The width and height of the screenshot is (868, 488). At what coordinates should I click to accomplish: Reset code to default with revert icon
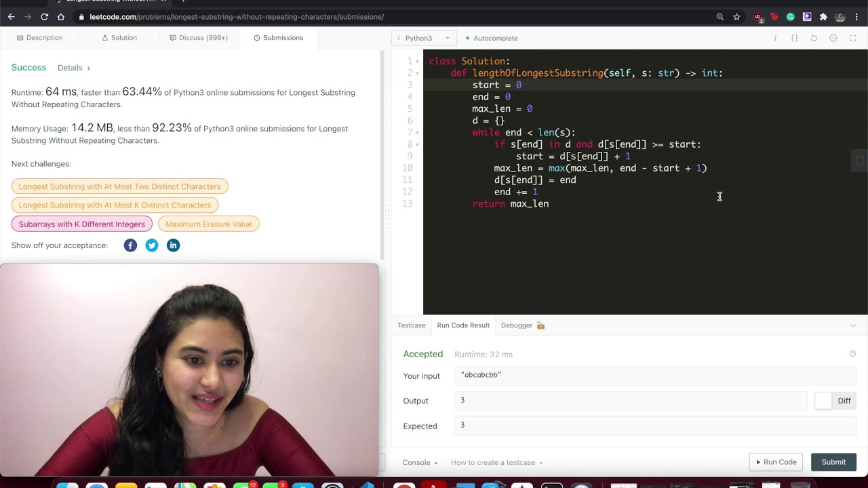pos(814,38)
